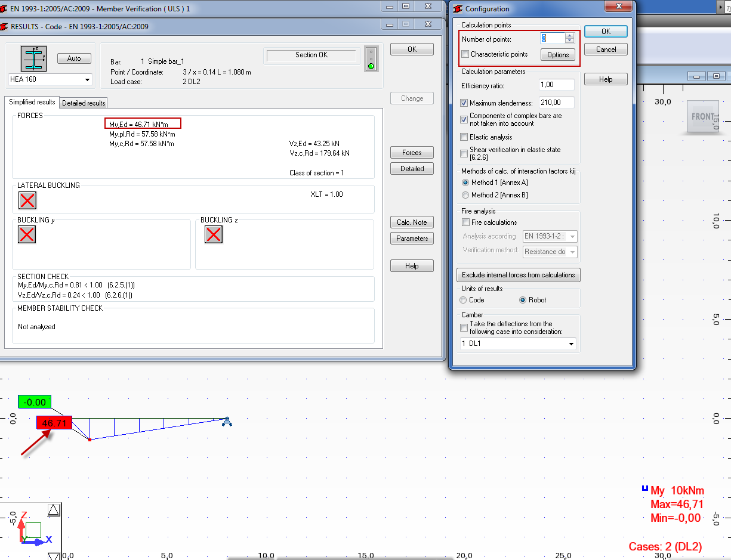Enable Elastic analysis option
731x560 pixels.
(464, 137)
